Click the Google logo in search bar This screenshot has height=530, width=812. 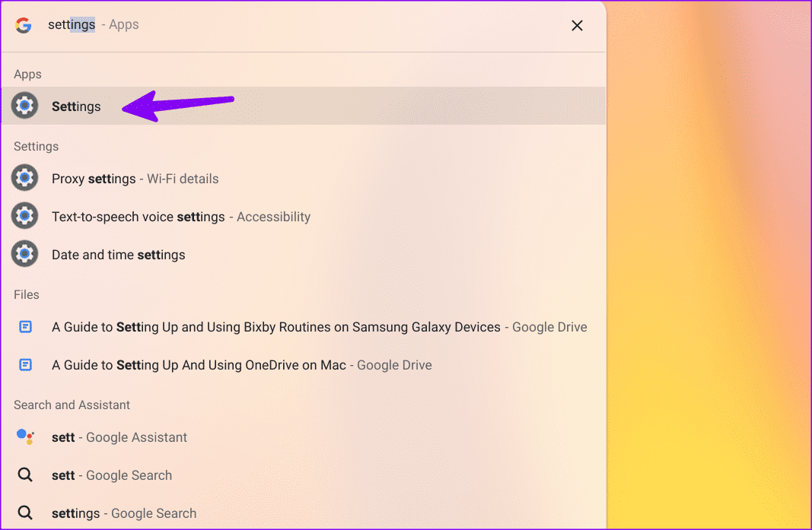(x=24, y=25)
